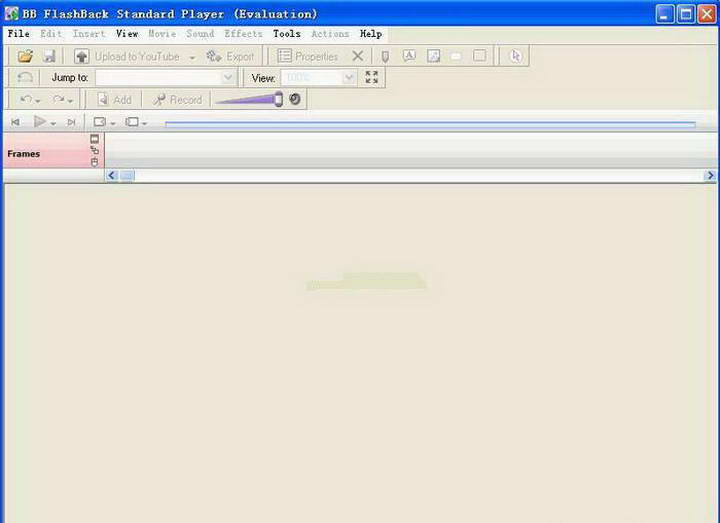Image resolution: width=720 pixels, height=523 pixels.
Task: Open the Actions menu
Action: click(x=330, y=34)
